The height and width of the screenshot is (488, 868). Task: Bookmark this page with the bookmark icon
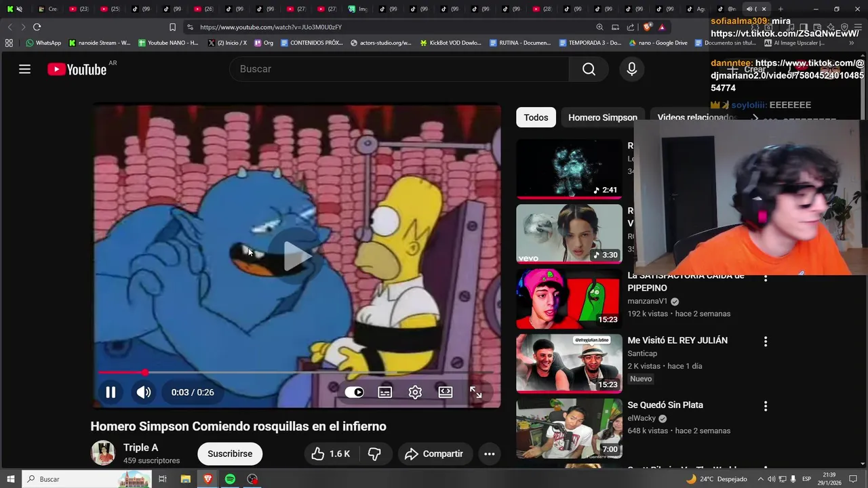coord(172,27)
